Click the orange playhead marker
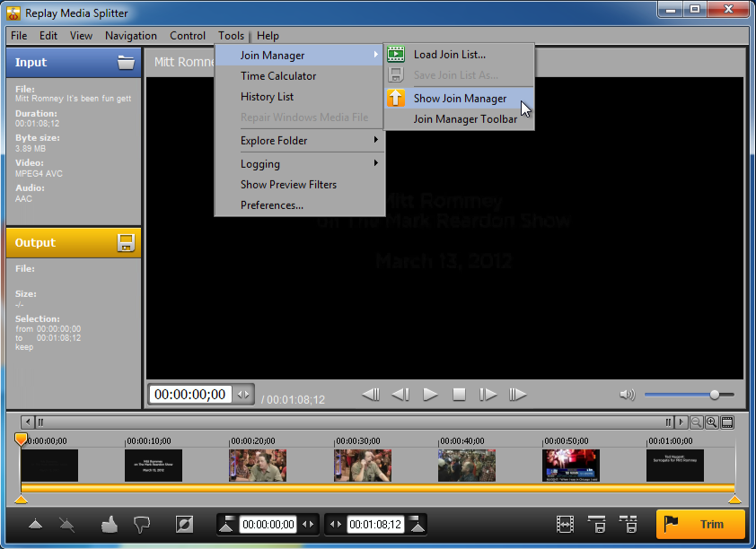756x549 pixels. [x=21, y=439]
